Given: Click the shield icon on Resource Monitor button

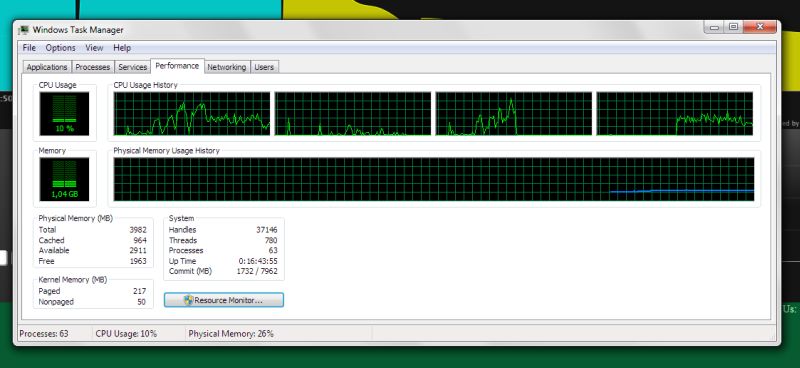Looking at the screenshot, I should click(x=189, y=300).
